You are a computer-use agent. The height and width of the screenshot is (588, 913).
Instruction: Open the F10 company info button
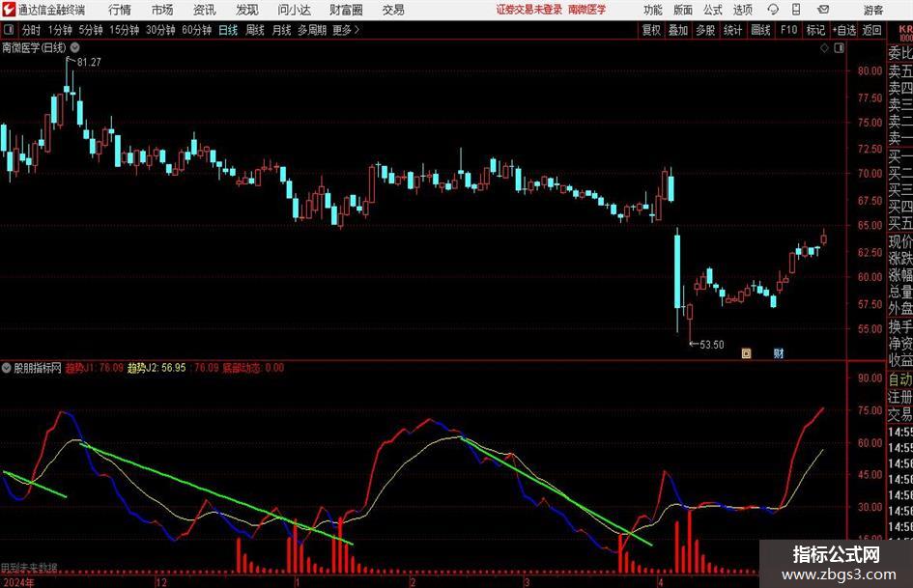(789, 30)
